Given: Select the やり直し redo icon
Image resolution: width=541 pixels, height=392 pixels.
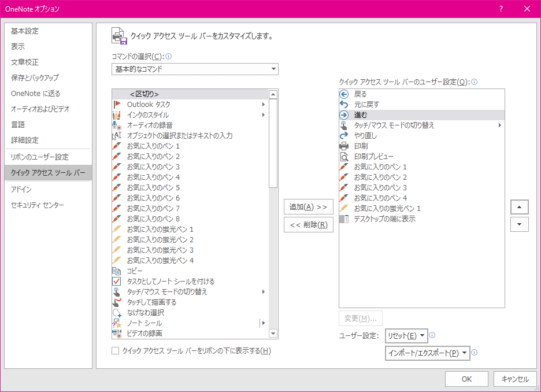Looking at the screenshot, I should point(344,136).
